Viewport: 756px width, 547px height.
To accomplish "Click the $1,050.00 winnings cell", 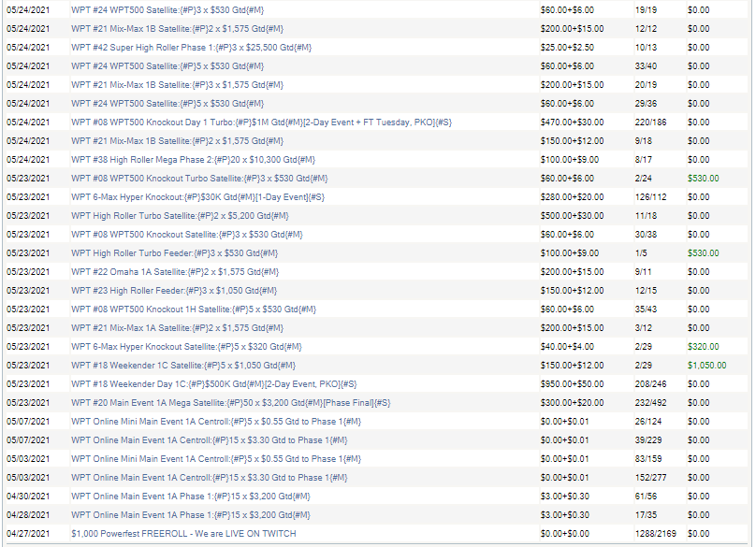I will [707, 365].
